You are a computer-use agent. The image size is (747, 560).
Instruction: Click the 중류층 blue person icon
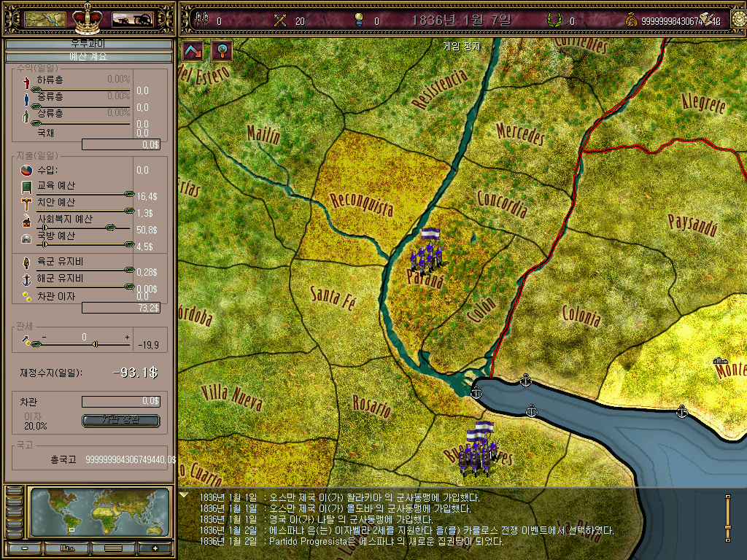click(x=26, y=99)
